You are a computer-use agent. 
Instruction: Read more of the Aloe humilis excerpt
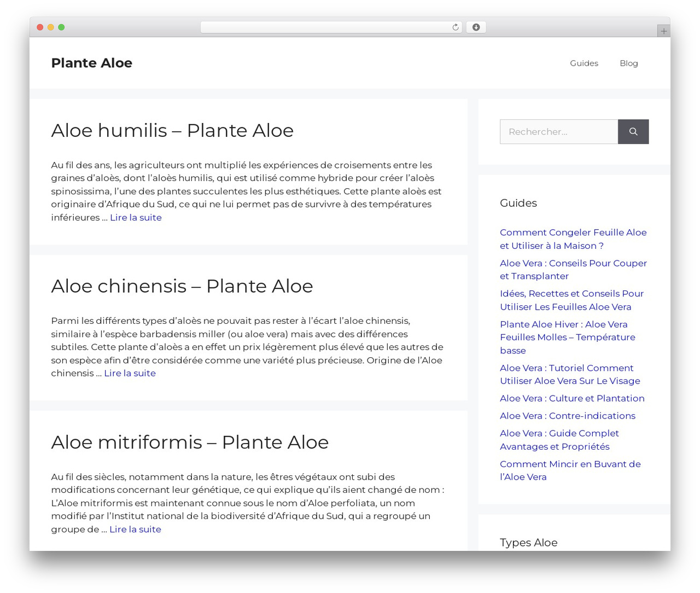click(x=136, y=218)
